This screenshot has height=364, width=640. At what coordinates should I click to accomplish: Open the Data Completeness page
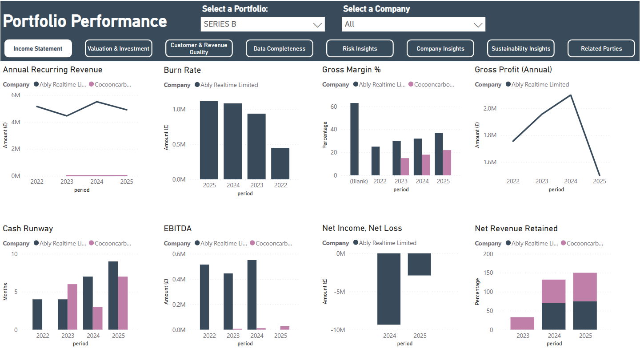[280, 48]
